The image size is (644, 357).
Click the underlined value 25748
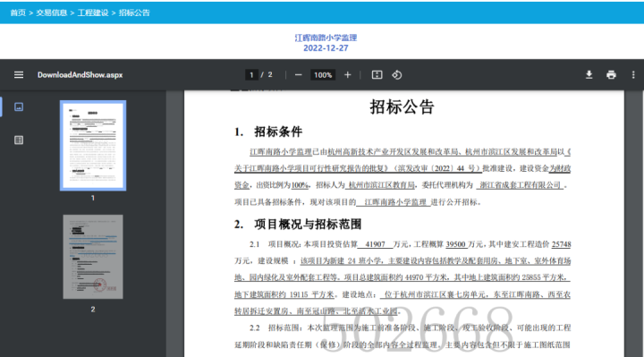click(x=561, y=244)
